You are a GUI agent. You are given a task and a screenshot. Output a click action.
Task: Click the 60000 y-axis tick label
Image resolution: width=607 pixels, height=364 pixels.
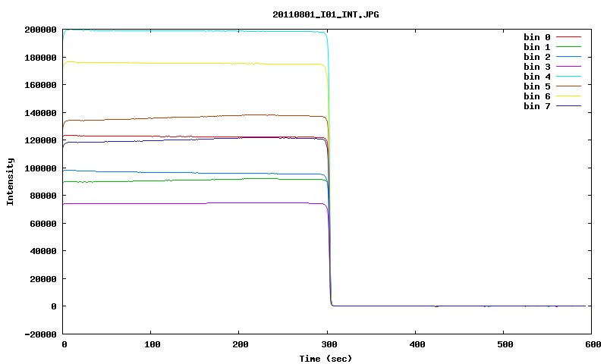(x=43, y=224)
